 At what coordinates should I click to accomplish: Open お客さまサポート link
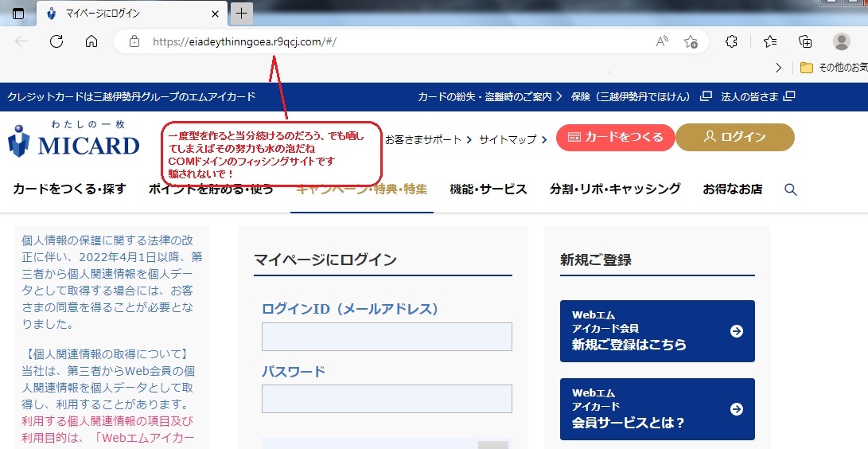click(x=428, y=139)
